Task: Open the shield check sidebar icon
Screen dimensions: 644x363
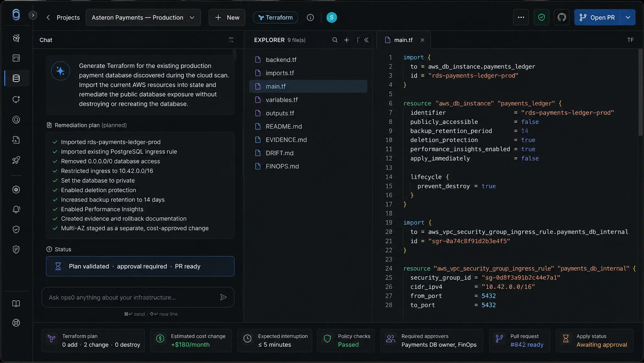Action: coord(16,230)
